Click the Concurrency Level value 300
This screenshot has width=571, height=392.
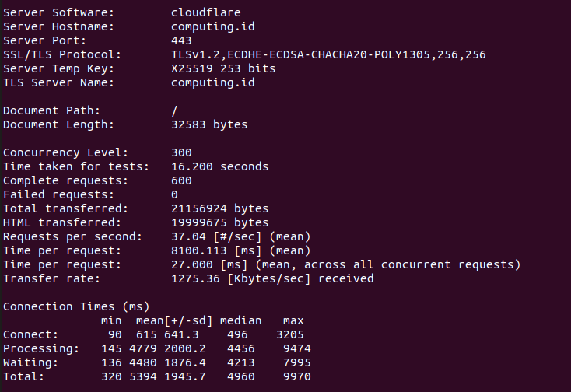pyautogui.click(x=181, y=152)
